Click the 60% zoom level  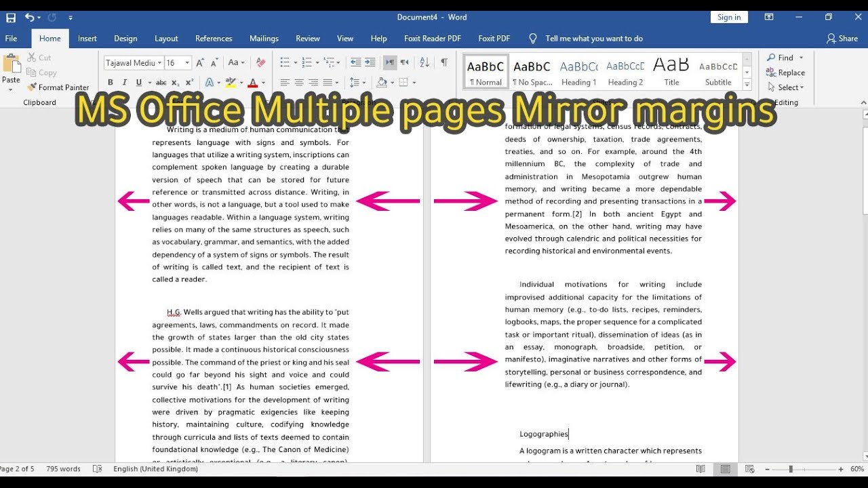coord(857,469)
